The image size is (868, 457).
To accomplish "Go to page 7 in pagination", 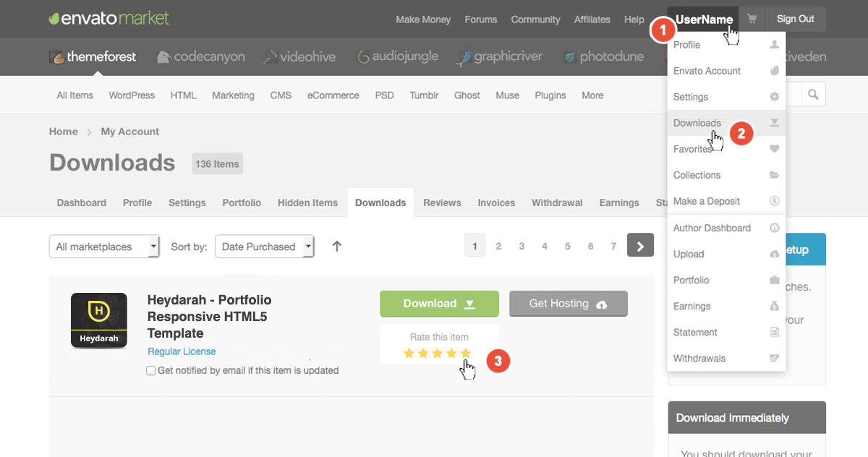I will [613, 246].
